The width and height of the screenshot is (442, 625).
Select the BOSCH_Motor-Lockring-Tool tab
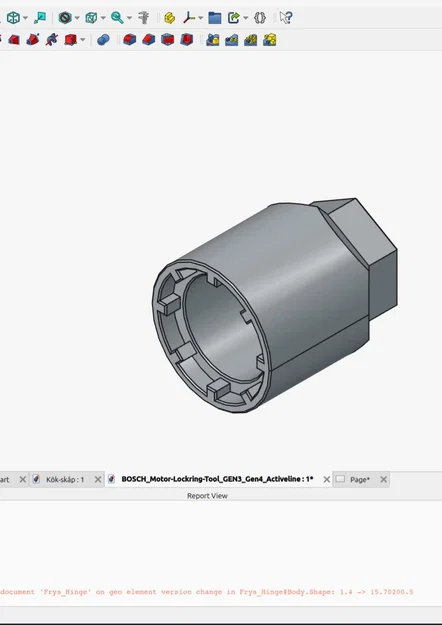[x=218, y=479]
